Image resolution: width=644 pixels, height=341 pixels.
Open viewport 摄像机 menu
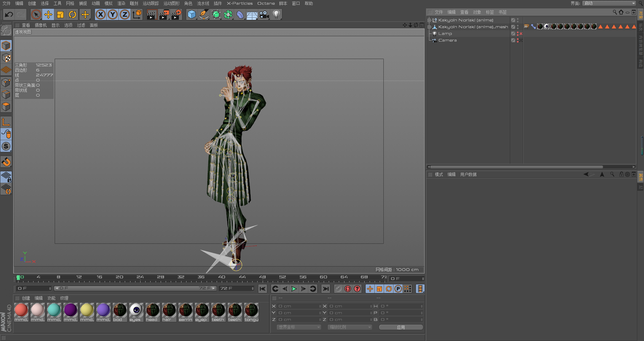pos(41,25)
